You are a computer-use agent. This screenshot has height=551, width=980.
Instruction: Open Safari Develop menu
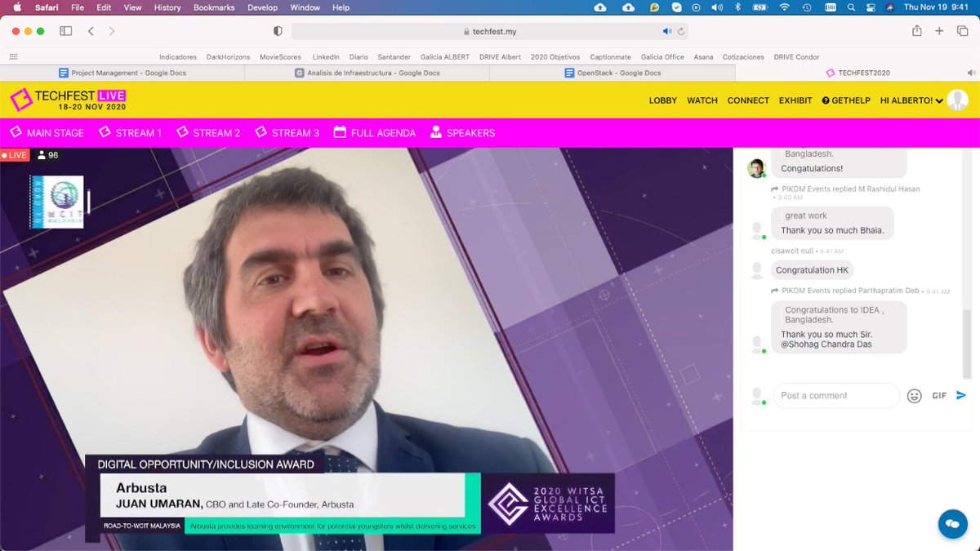[x=262, y=7]
